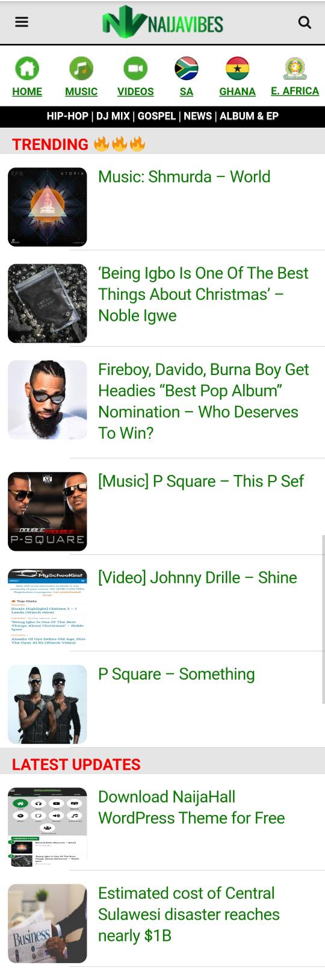
Task: Open 'Download NaijaHall WordPress Theme for Free'
Action: 191,807
